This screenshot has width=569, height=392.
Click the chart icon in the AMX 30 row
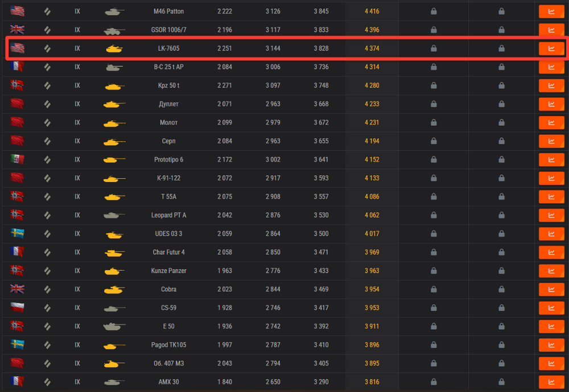pyautogui.click(x=551, y=381)
